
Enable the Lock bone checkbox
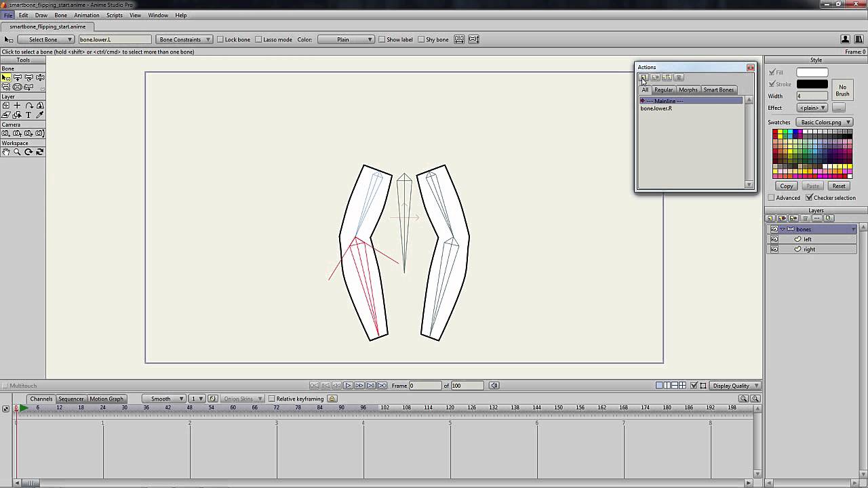point(220,39)
